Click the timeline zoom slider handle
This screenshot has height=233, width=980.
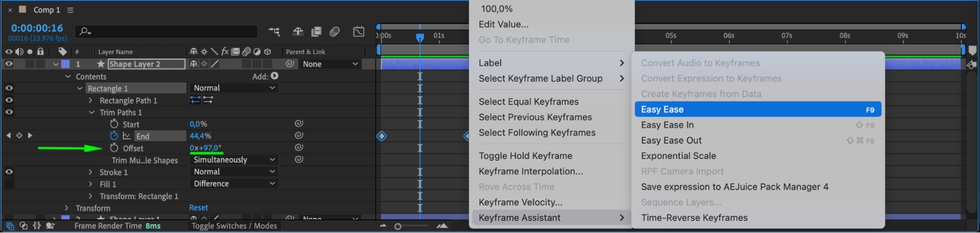pos(398,226)
